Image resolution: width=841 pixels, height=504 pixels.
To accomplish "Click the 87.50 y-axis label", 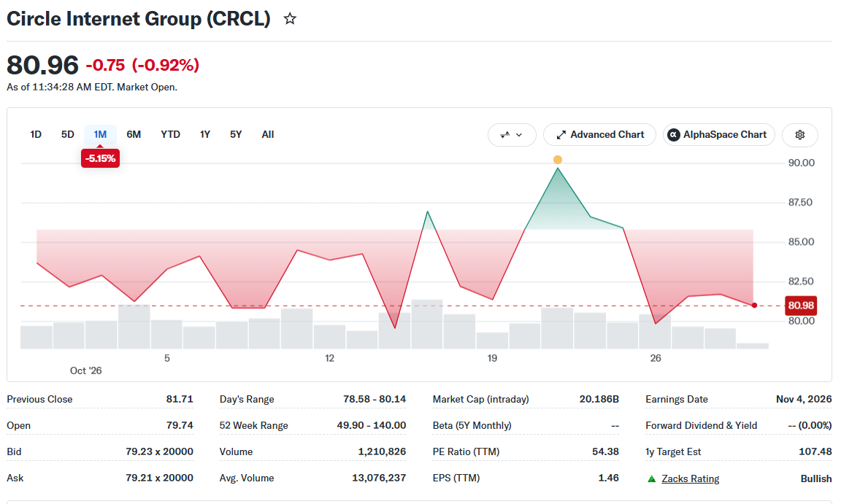I will [800, 203].
